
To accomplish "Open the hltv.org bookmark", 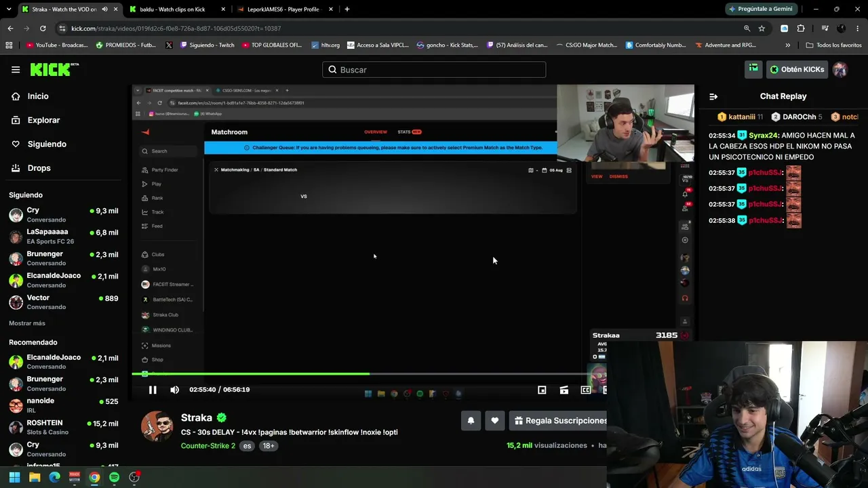I will point(325,45).
